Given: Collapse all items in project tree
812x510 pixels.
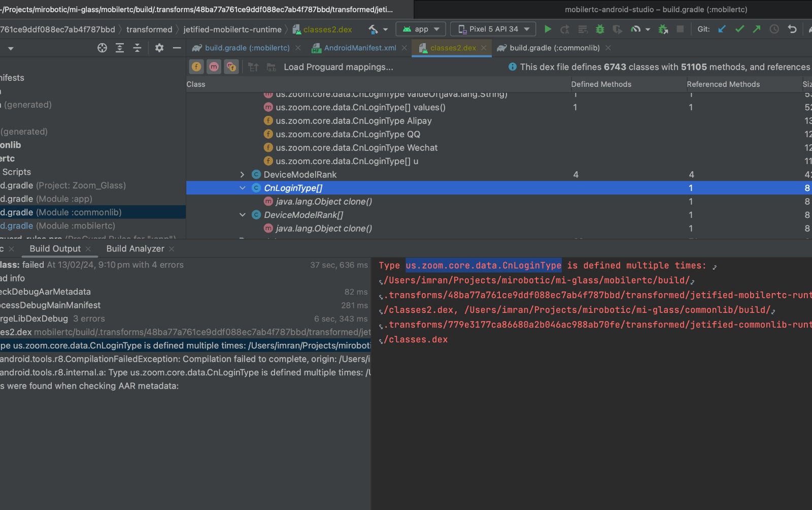Looking at the screenshot, I should (x=137, y=48).
